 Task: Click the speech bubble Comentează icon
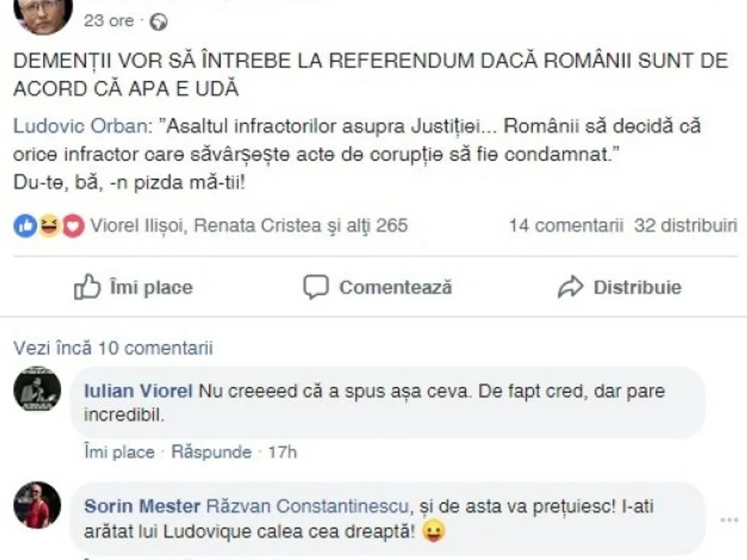click(x=316, y=287)
